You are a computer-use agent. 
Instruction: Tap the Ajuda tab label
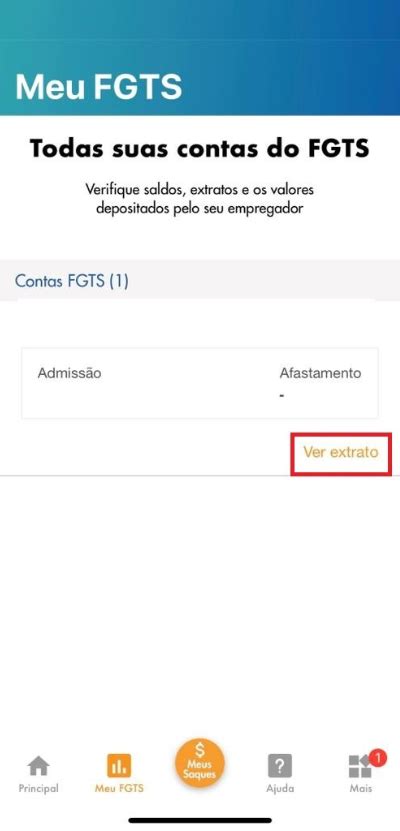pos(280,788)
